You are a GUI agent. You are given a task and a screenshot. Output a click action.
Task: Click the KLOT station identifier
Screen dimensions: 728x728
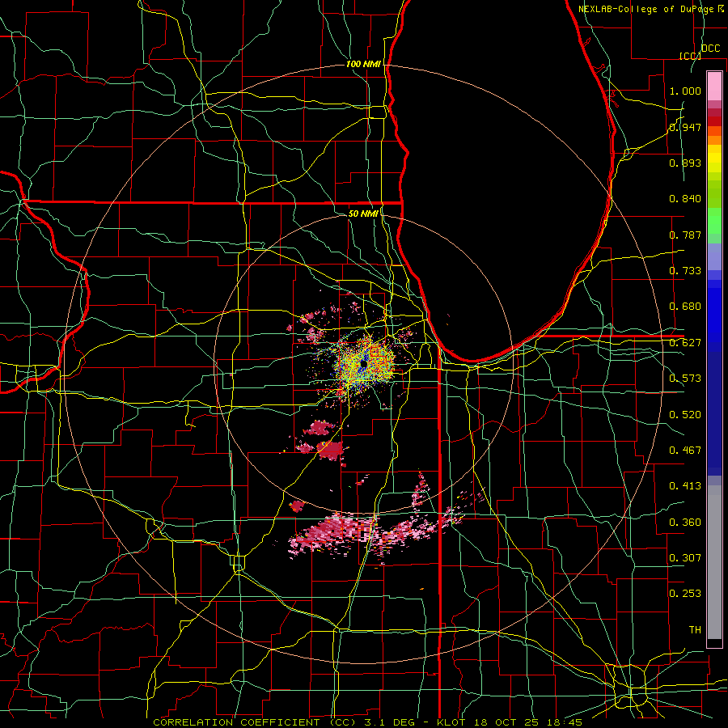451,722
